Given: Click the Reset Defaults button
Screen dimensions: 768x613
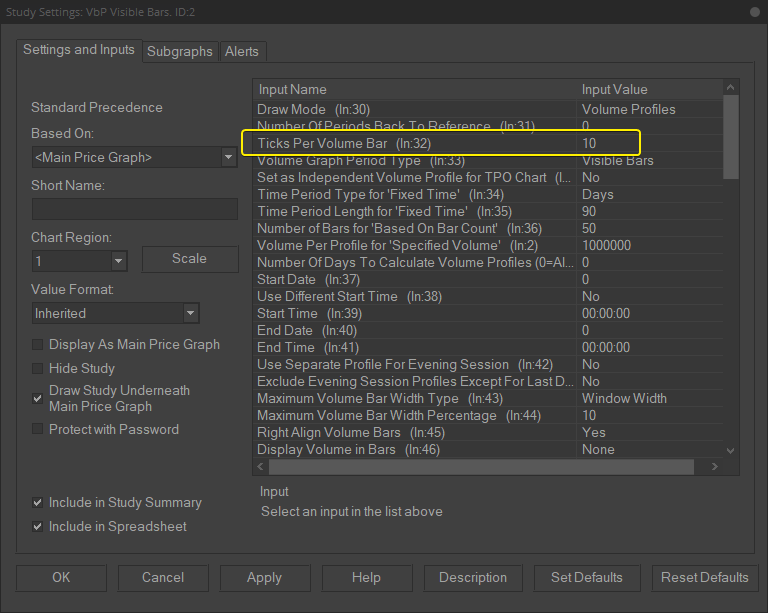Looking at the screenshot, I should (x=705, y=577).
